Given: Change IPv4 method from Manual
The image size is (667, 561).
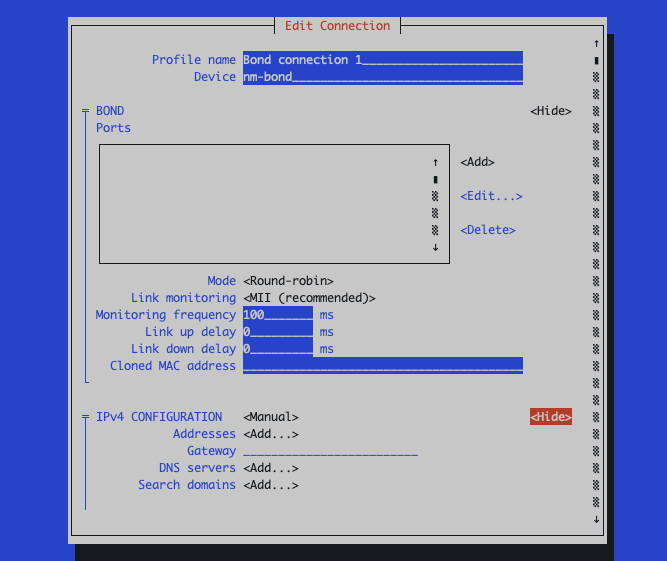Looking at the screenshot, I should [270, 417].
